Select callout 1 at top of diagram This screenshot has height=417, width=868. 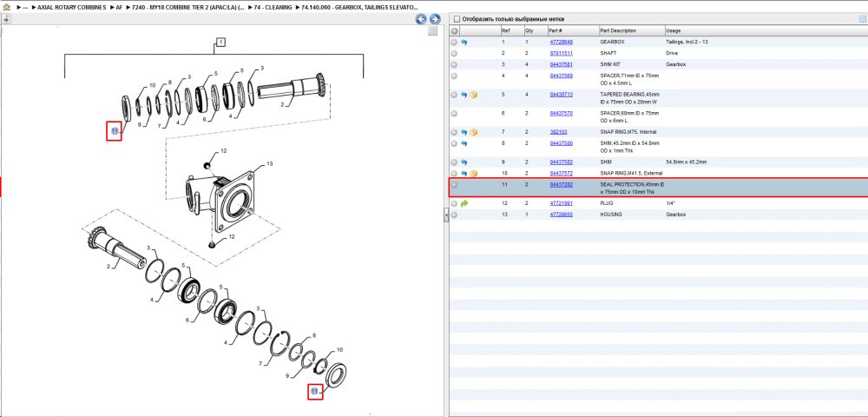pyautogui.click(x=220, y=42)
